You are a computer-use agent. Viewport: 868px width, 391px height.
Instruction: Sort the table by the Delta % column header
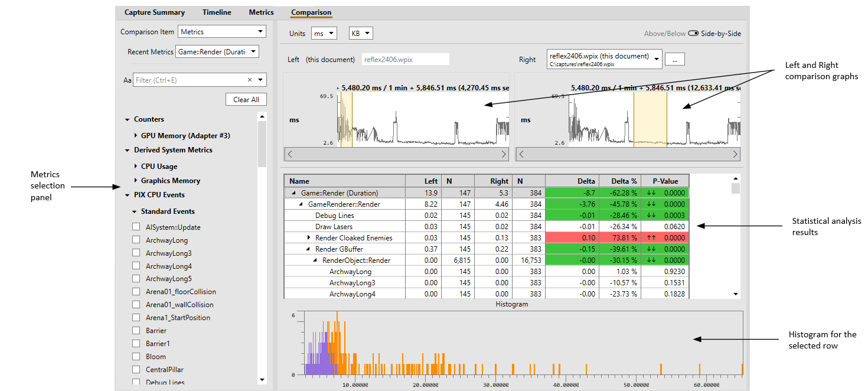click(x=619, y=181)
